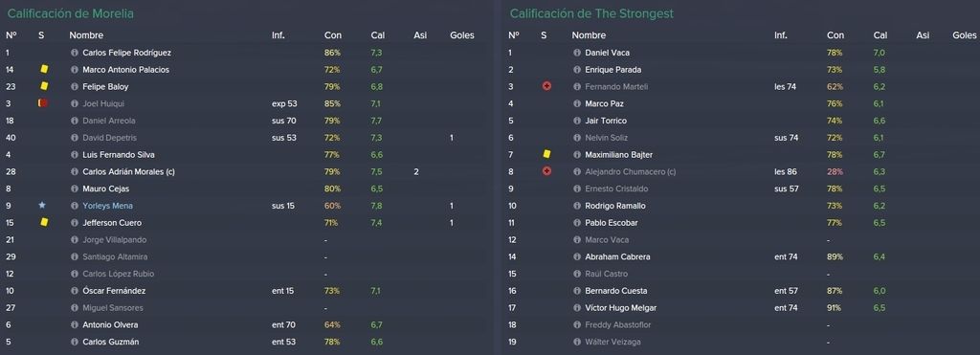Click yellow card icon for Maximiliano Bajter
The width and height of the screenshot is (980, 355).
pos(546,154)
